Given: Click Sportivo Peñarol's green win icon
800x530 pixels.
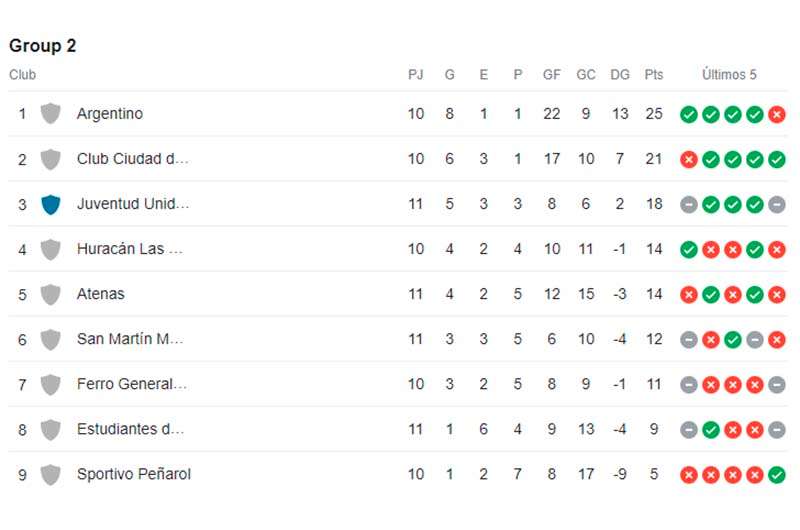Looking at the screenshot, I should (777, 475).
